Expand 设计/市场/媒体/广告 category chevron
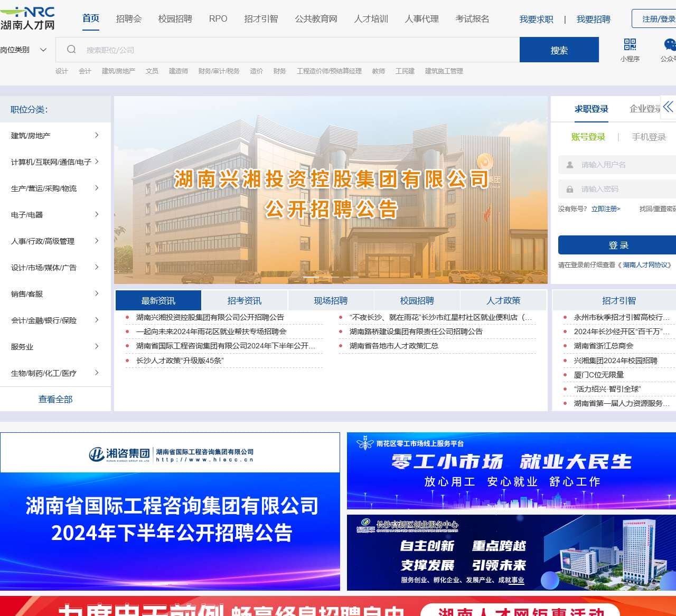 point(97,267)
